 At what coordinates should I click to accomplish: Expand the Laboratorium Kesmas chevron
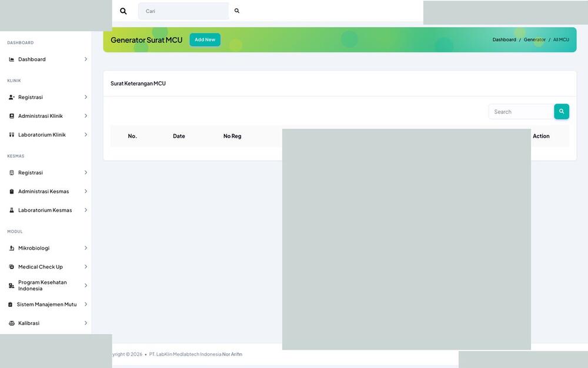click(x=85, y=210)
